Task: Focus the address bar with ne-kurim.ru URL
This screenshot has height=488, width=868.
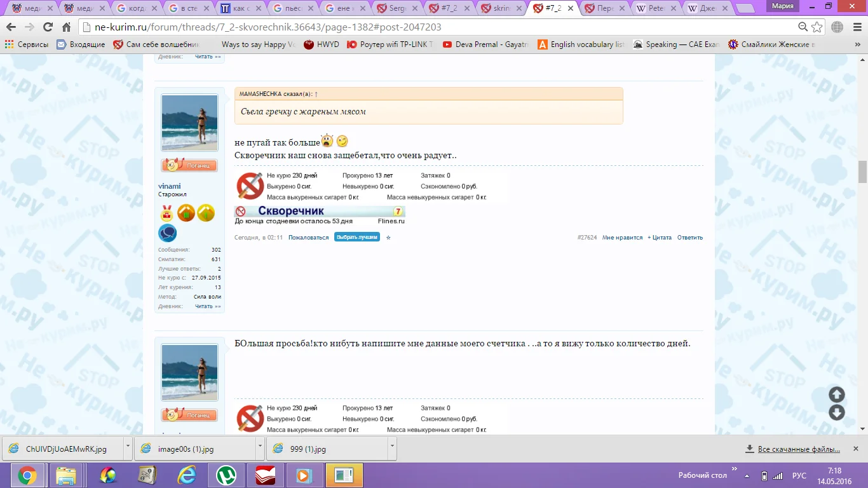Action: tap(438, 27)
